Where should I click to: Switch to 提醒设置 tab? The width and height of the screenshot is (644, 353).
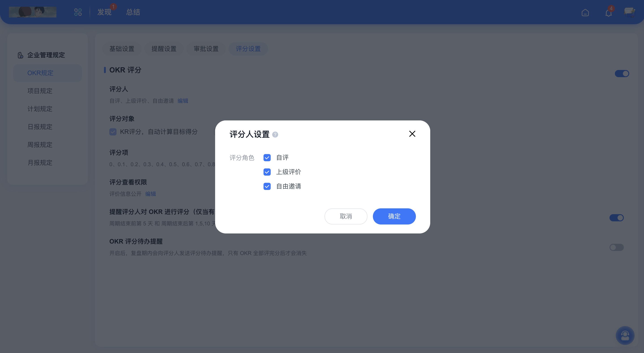click(164, 49)
